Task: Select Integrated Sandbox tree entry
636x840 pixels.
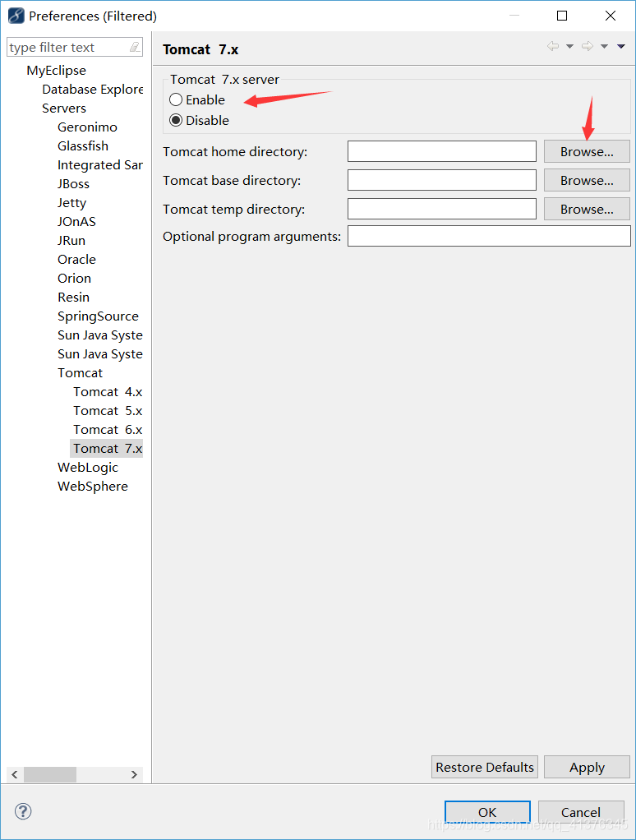Action: [x=100, y=165]
